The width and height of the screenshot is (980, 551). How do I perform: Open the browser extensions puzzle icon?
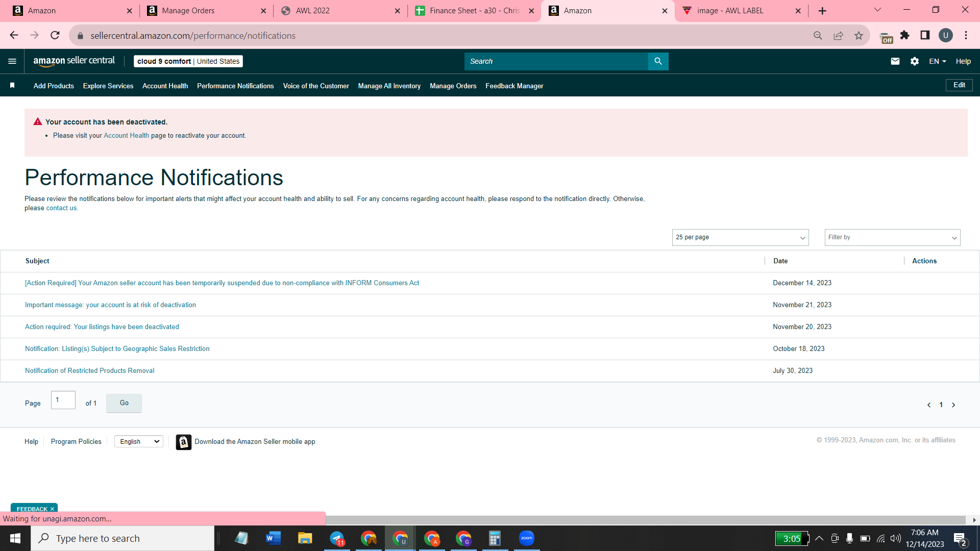(x=905, y=35)
